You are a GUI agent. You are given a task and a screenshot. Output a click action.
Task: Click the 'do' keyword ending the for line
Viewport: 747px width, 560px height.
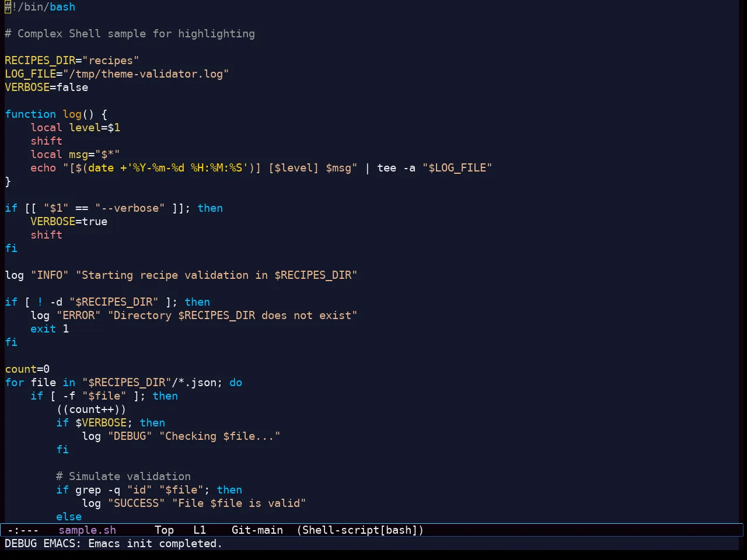click(x=236, y=383)
